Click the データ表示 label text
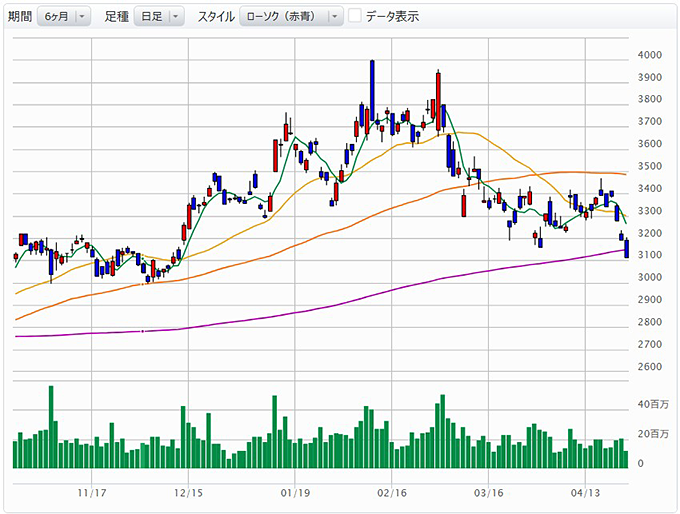 [392, 17]
